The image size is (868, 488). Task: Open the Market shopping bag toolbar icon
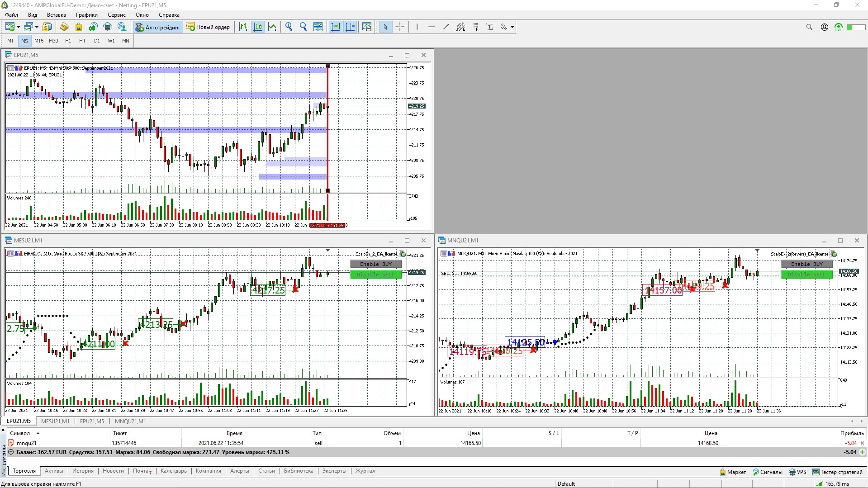(79, 27)
